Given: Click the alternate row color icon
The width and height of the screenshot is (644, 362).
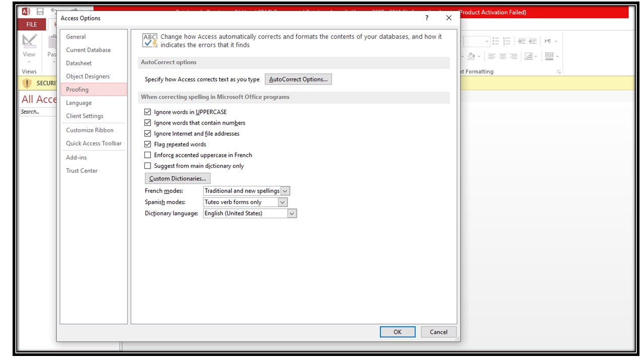Looking at the screenshot, I should (x=549, y=56).
